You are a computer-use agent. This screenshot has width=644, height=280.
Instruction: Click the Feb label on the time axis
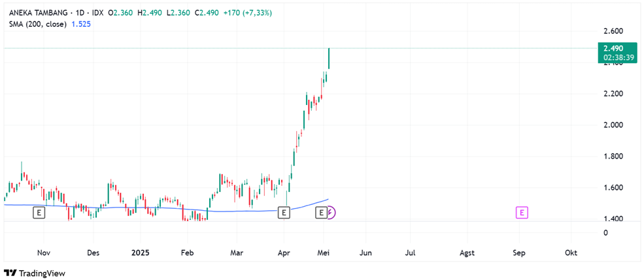point(187,253)
